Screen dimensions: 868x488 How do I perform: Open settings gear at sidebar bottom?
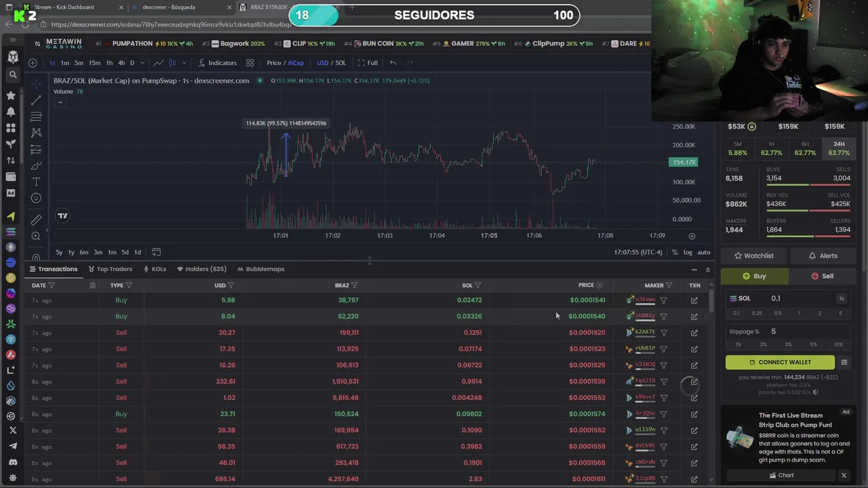(x=12, y=479)
